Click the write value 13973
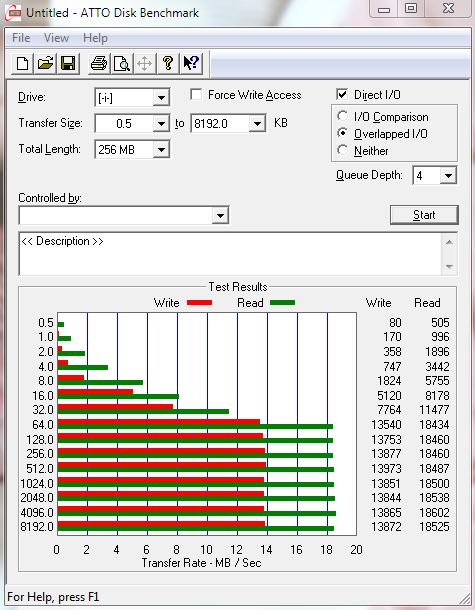 (386, 468)
